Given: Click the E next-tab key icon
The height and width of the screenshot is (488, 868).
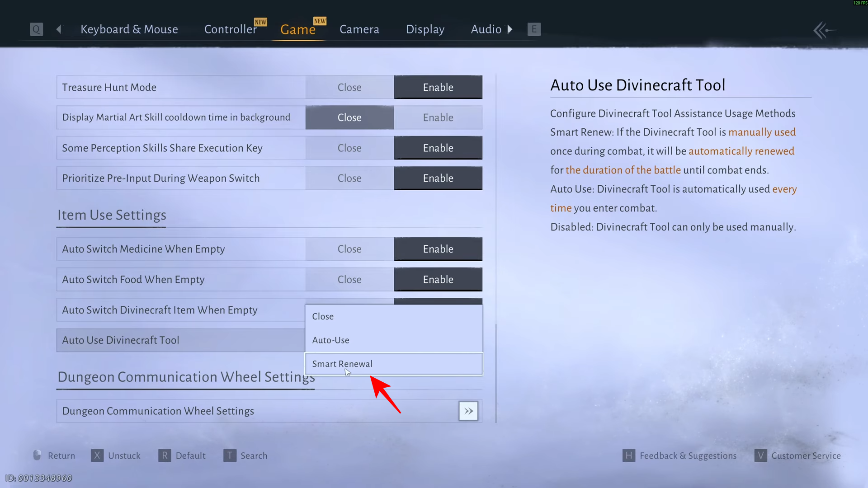Looking at the screenshot, I should coord(534,29).
